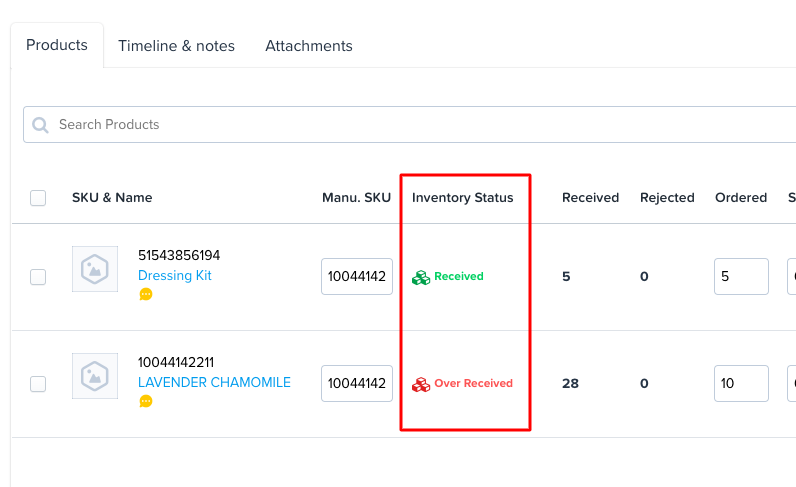Viewport: 796px width, 487px height.
Task: Edit Manu. SKU field for Dressing Kit
Action: point(357,277)
